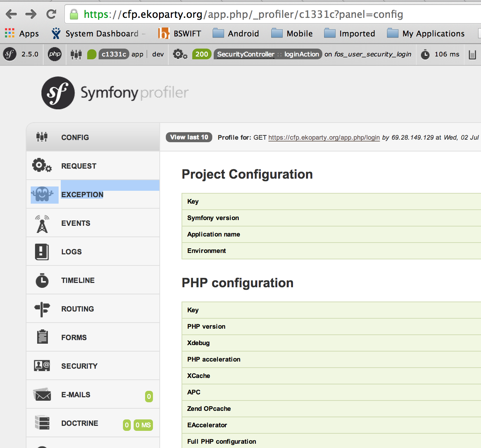
Task: Open the EXCEPTION panel
Action: coord(93,194)
